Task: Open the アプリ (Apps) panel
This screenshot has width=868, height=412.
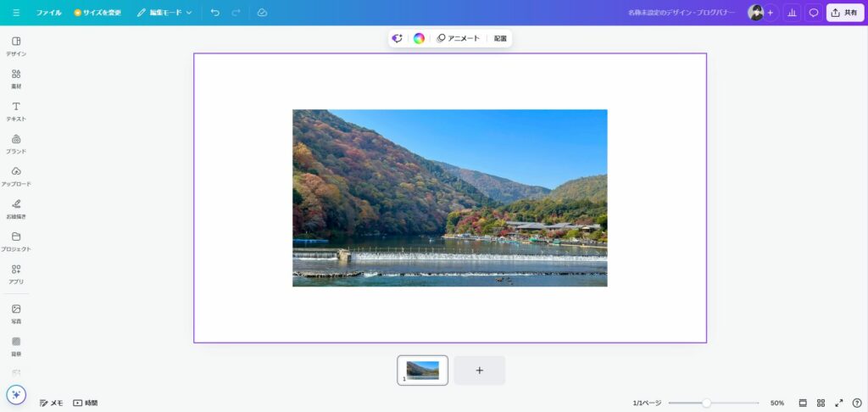Action: (16, 273)
